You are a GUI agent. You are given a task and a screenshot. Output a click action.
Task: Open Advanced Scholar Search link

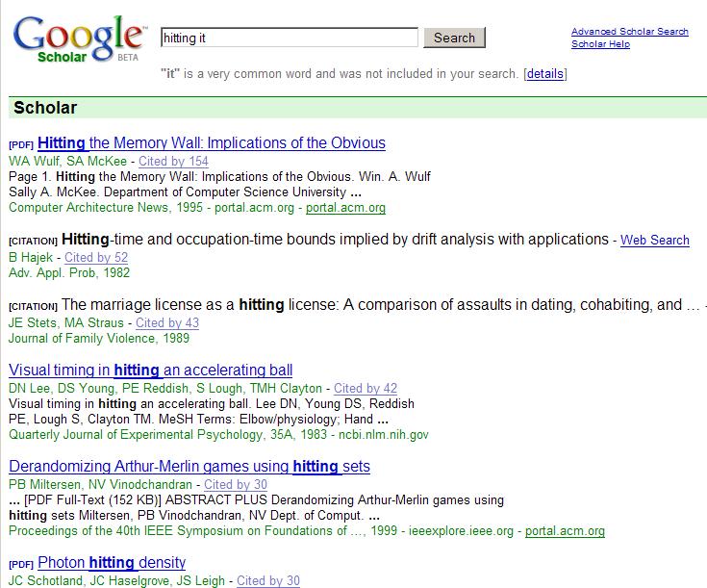[x=629, y=32]
